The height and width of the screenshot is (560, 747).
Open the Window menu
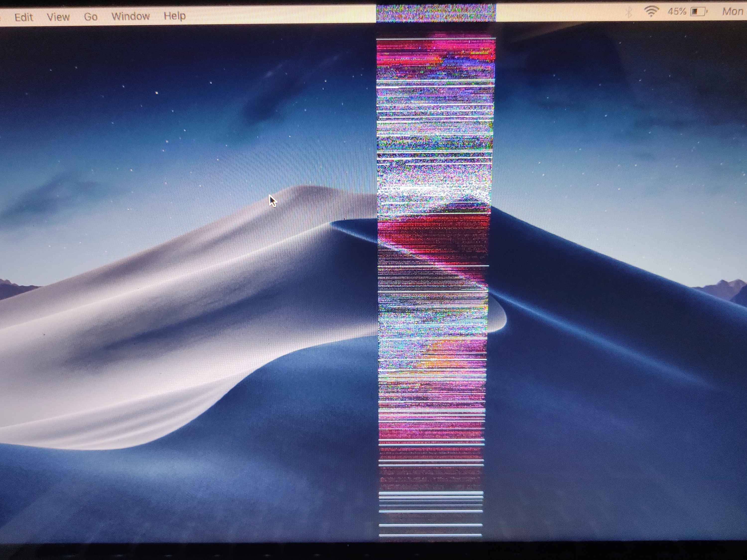point(130,16)
